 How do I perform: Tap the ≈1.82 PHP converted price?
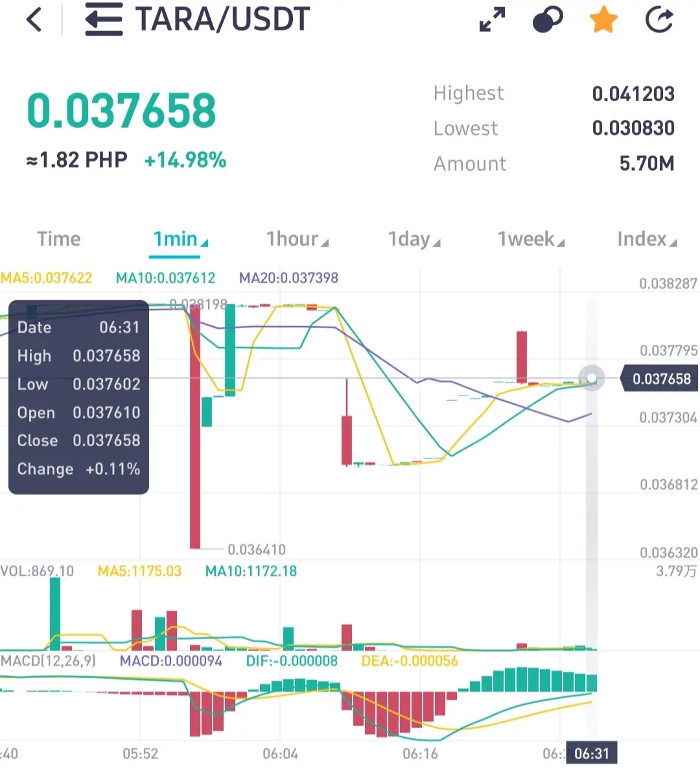click(76, 159)
